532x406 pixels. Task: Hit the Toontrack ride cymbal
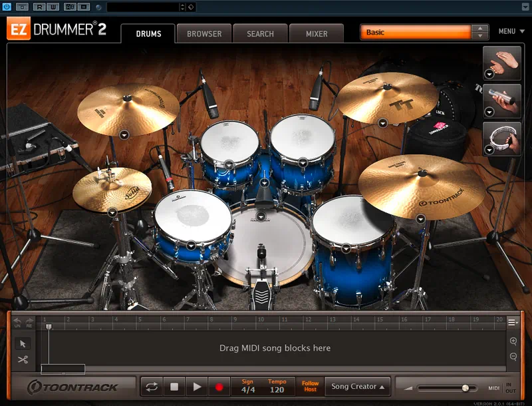point(422,188)
